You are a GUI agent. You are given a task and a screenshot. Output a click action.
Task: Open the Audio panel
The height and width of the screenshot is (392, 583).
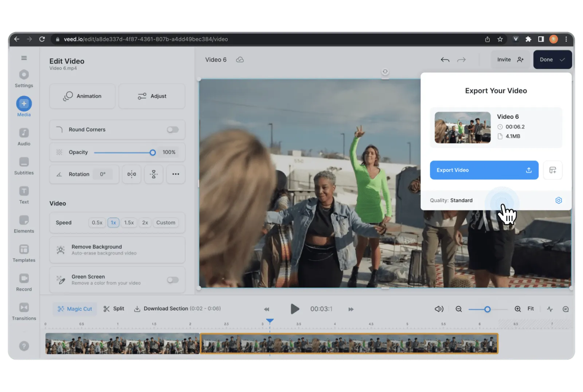pyautogui.click(x=24, y=137)
